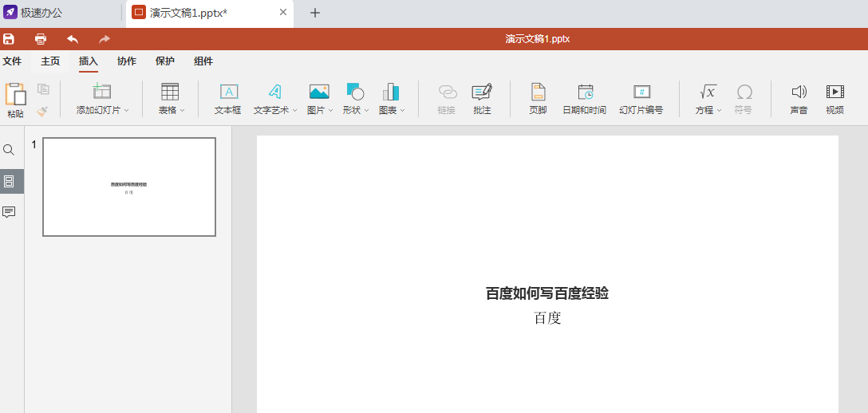
Task: Expand the Picture (图片) dropdown arrow
Action: [x=330, y=110]
